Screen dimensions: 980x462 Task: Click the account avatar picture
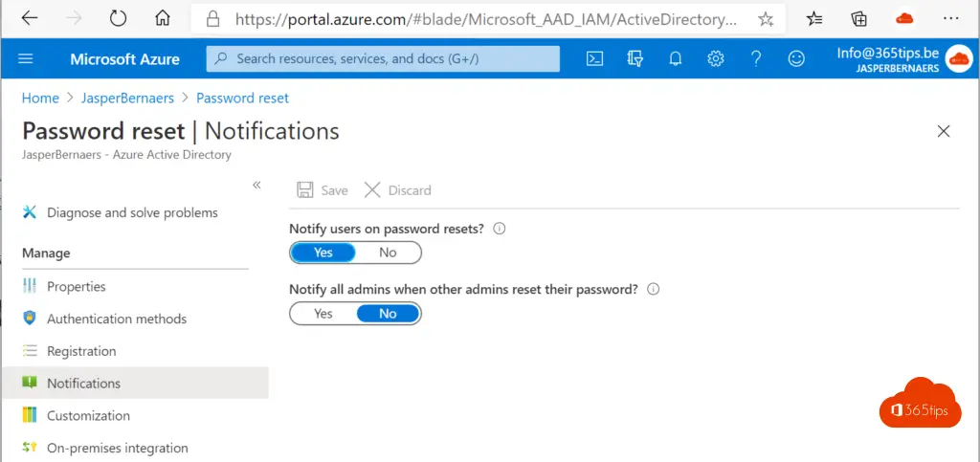(959, 58)
